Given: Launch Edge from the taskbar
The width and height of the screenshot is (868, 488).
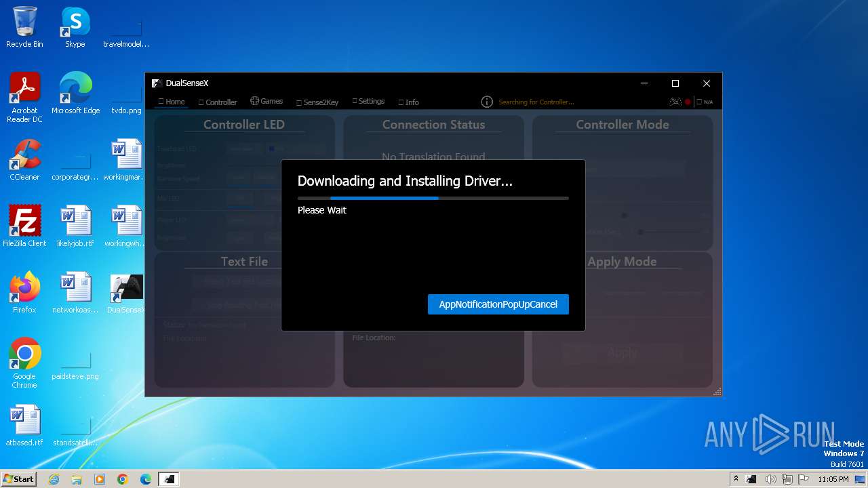Looking at the screenshot, I should click(146, 479).
